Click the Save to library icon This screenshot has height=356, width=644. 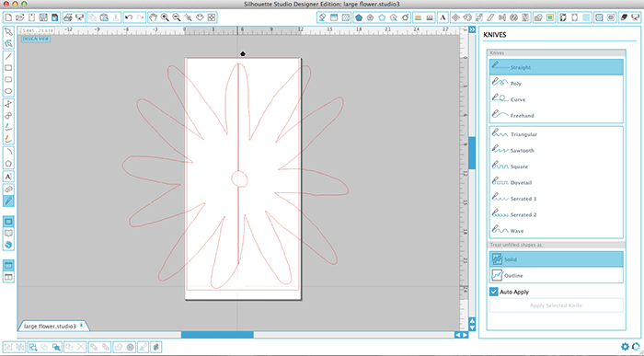pos(54,17)
